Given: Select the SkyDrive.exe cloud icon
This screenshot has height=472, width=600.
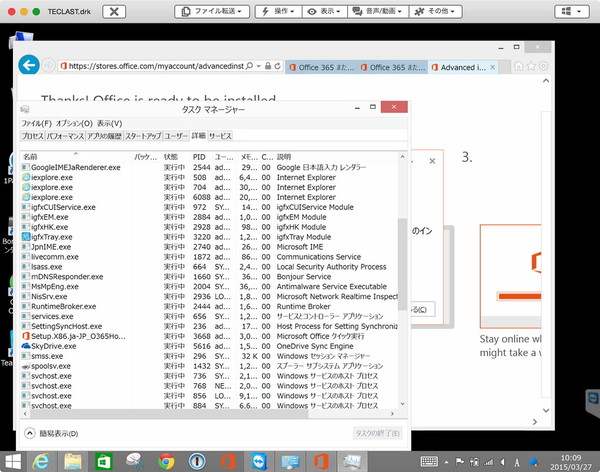Looking at the screenshot, I should pyautogui.click(x=26, y=346).
